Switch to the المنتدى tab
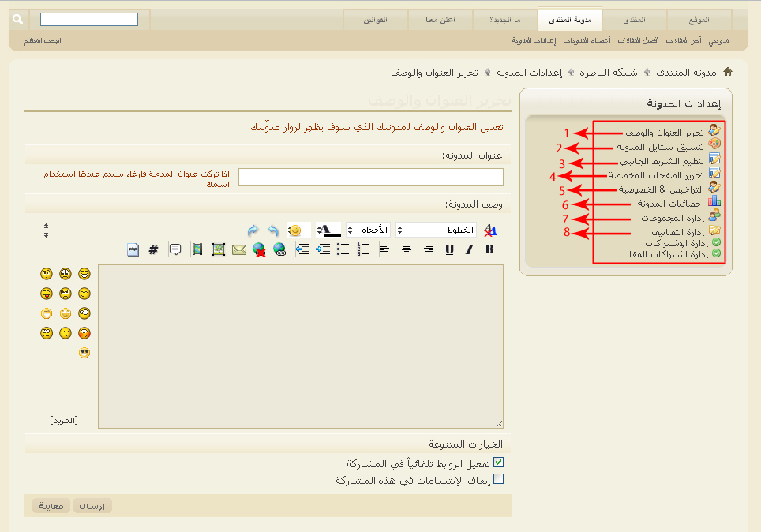Image resolution: width=761 pixels, height=532 pixels. [635, 20]
